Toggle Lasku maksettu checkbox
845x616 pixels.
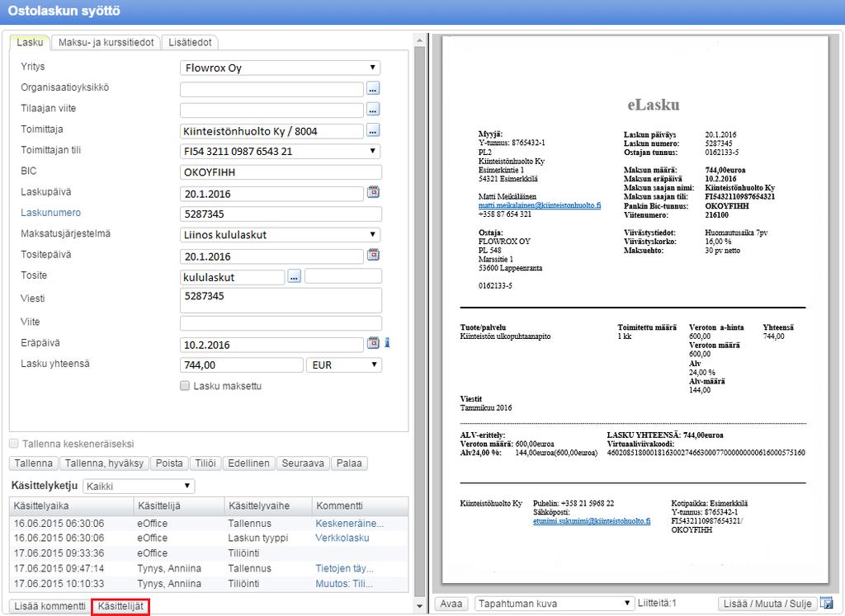pos(185,386)
